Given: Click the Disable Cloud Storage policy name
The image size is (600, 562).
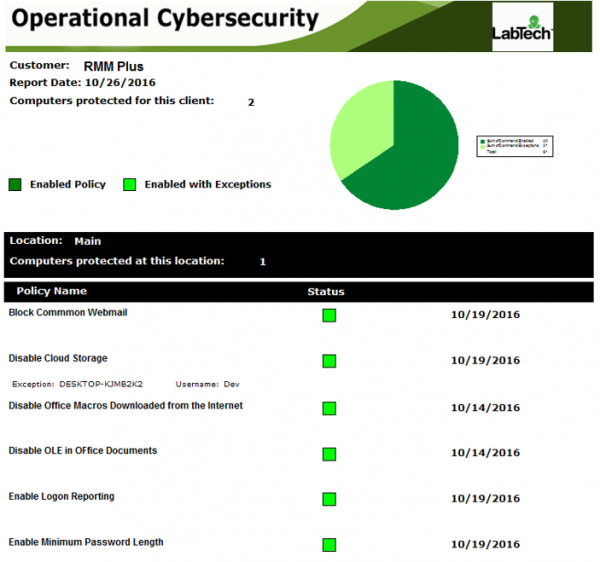Looking at the screenshot, I should point(58,358).
